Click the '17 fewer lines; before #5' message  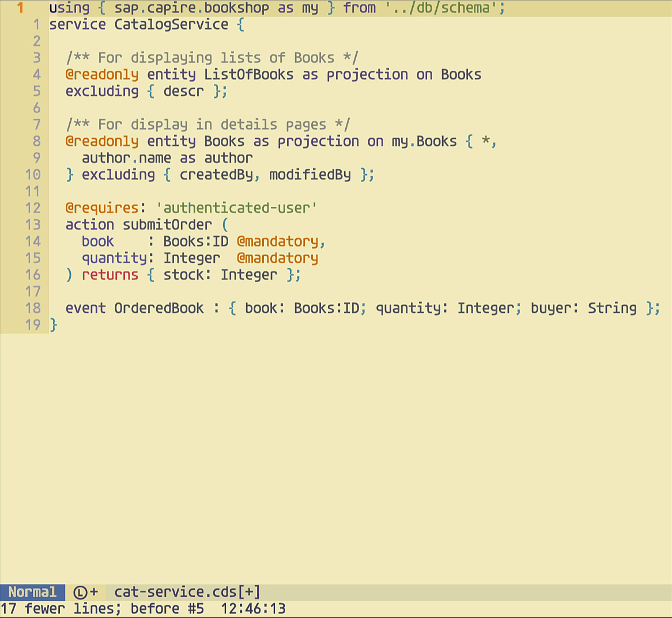click(103, 609)
